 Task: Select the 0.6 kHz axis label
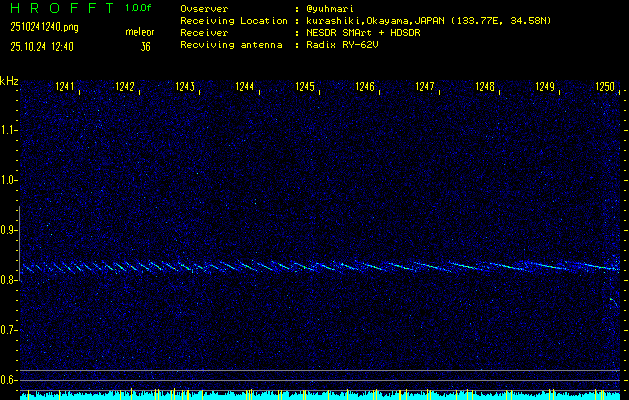click(9, 380)
